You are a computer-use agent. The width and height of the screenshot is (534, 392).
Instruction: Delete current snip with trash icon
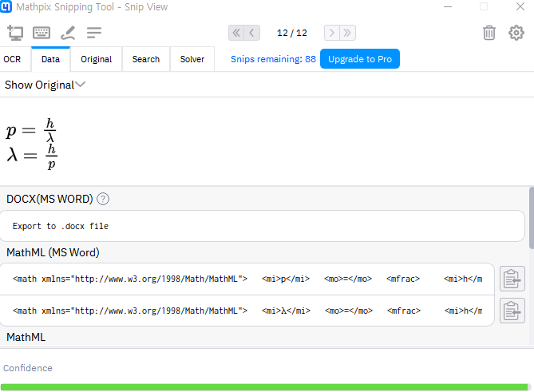pyautogui.click(x=489, y=33)
